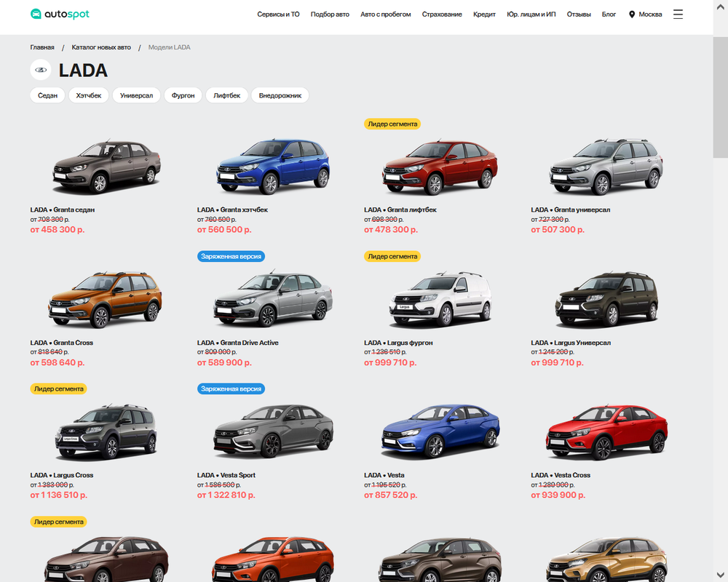This screenshot has height=582, width=728.
Task: Filter by Лифтбек body type
Action: pos(226,95)
